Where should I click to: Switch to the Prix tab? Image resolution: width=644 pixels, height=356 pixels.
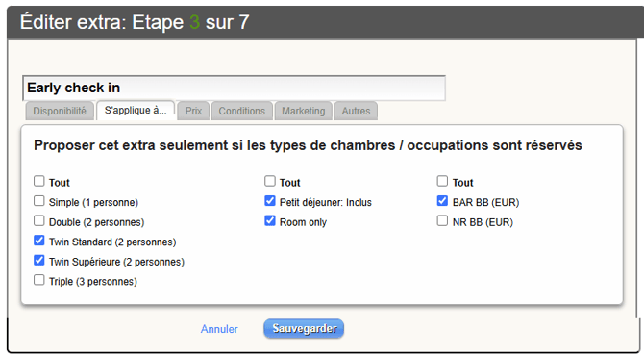[193, 111]
